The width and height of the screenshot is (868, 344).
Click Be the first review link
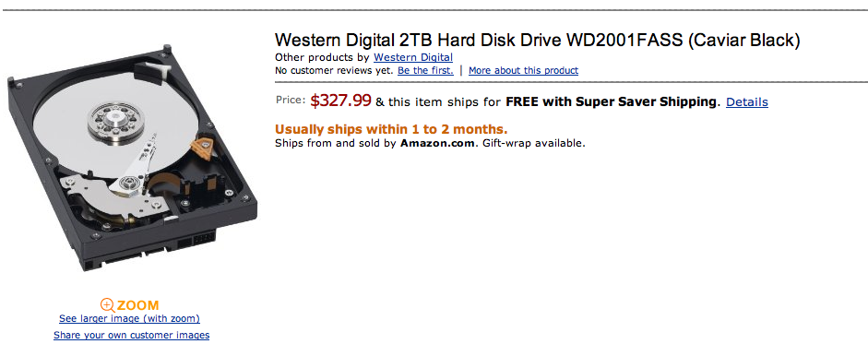click(425, 71)
